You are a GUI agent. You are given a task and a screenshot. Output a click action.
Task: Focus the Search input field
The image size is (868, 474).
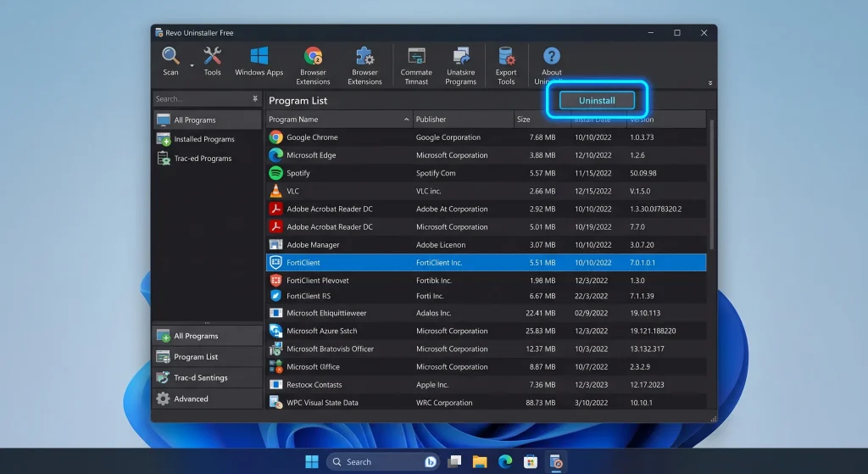(x=202, y=98)
